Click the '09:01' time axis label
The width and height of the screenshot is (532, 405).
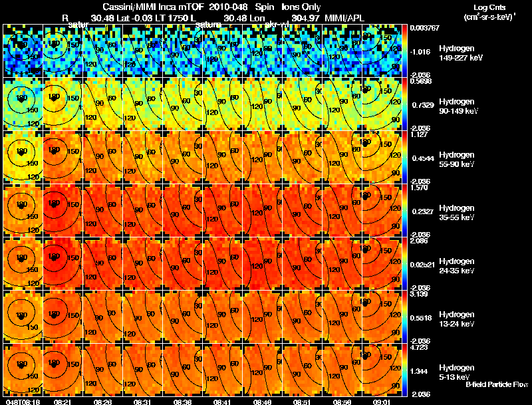pyautogui.click(x=381, y=402)
